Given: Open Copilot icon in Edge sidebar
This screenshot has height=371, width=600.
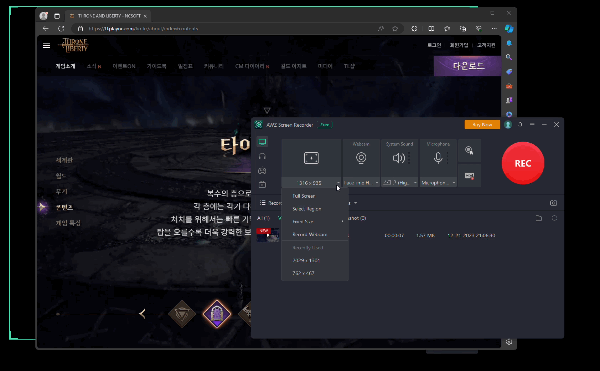Looking at the screenshot, I should tap(509, 29).
